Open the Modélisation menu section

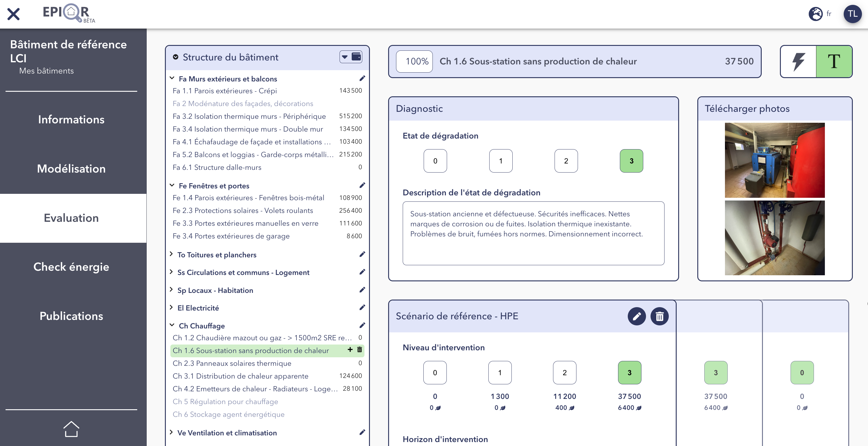click(71, 169)
